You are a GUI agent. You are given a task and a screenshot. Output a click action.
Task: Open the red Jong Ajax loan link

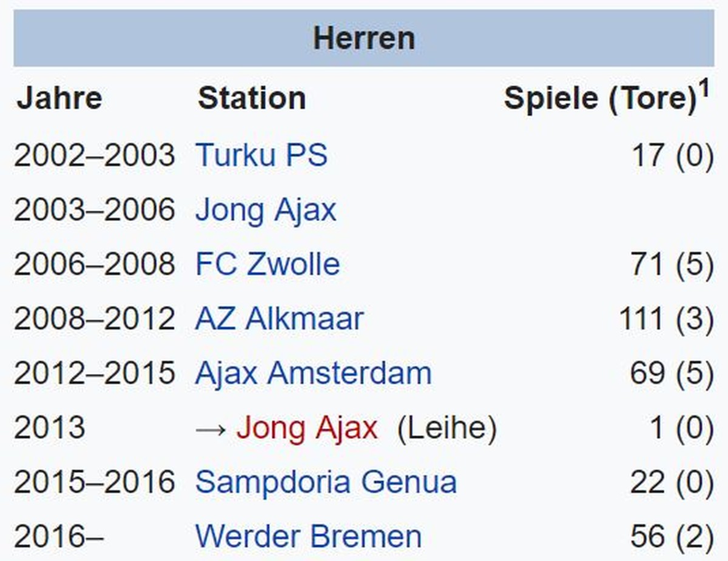[307, 428]
